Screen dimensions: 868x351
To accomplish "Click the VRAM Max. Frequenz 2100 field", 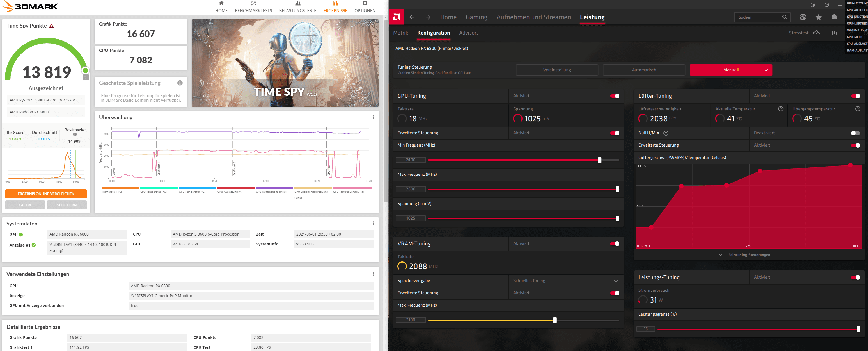I will pos(410,320).
